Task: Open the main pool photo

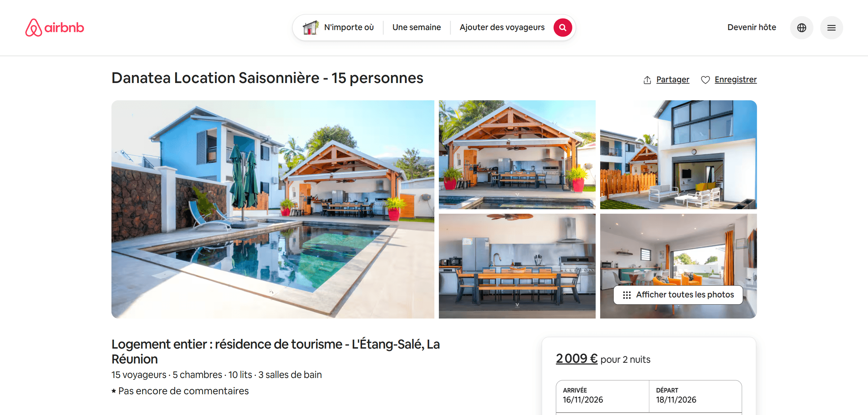Action: click(x=273, y=209)
